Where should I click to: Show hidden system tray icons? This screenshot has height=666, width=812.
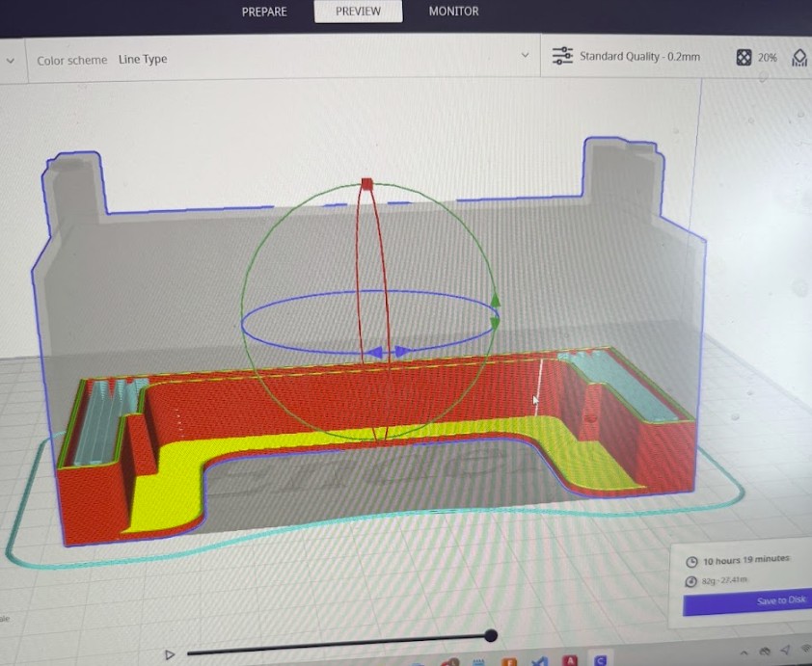[x=744, y=652]
